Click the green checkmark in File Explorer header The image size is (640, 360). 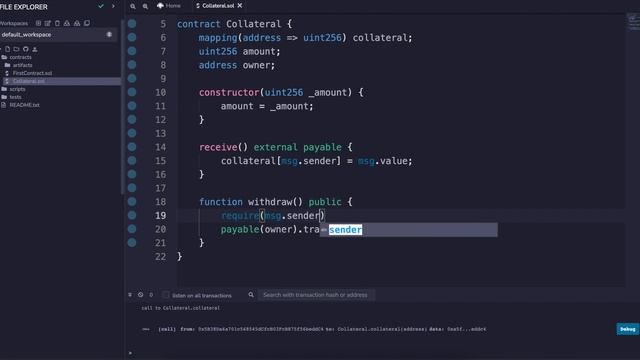[x=101, y=6]
